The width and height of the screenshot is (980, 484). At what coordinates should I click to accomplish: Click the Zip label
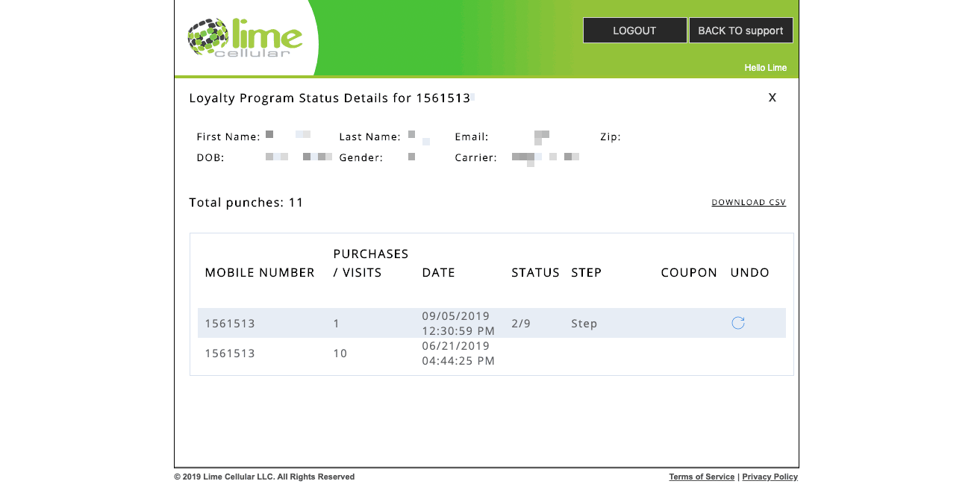[611, 136]
